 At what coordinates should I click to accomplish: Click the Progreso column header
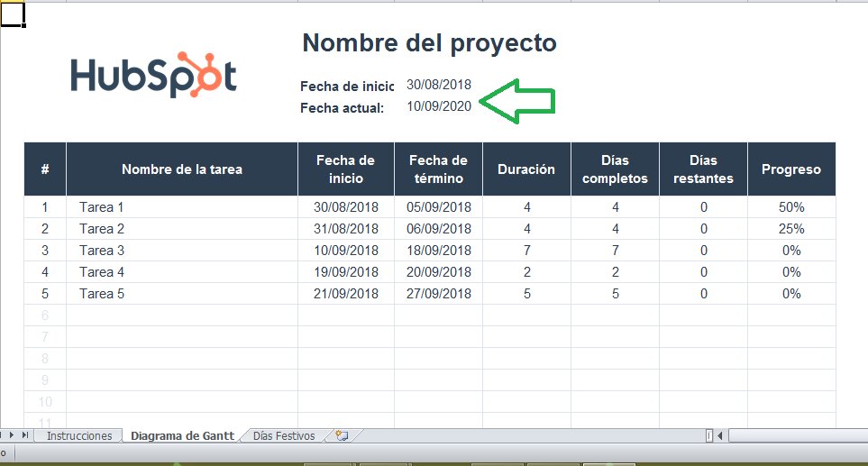[x=791, y=169]
